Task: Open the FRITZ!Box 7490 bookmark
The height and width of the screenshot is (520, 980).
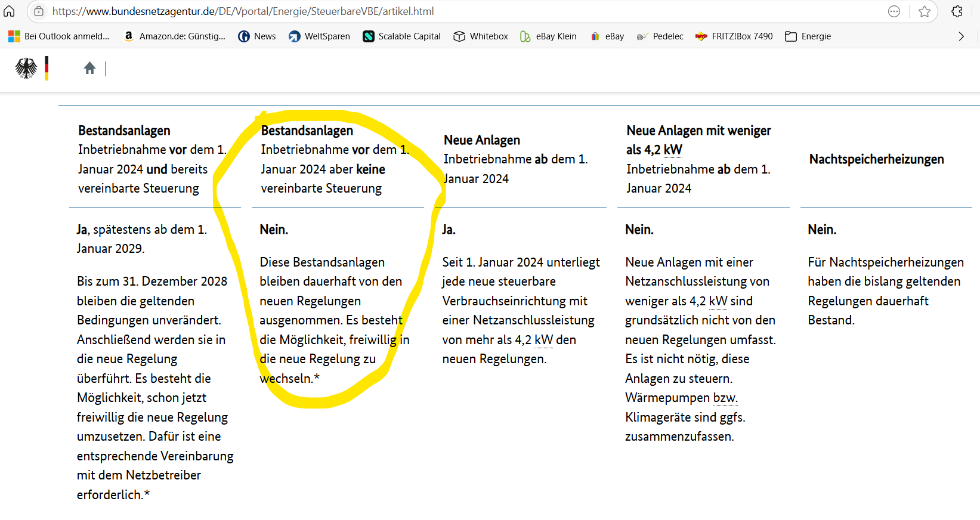Action: click(x=734, y=36)
